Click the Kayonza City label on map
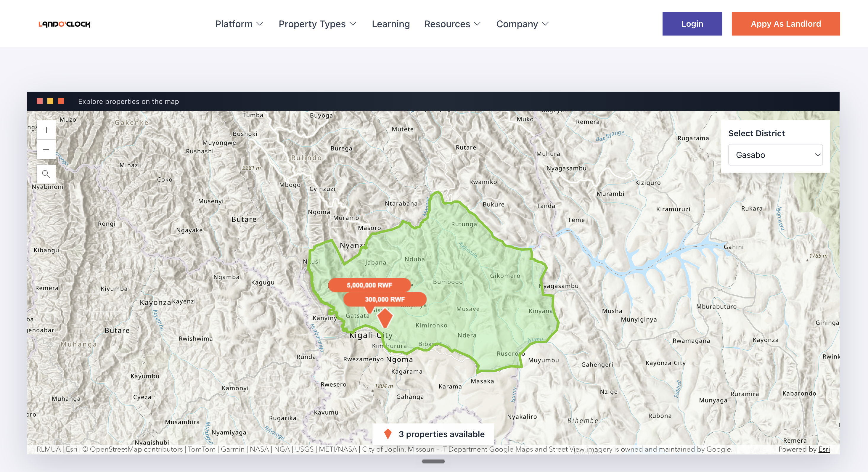Screen dimensions: 868x472 (665, 363)
